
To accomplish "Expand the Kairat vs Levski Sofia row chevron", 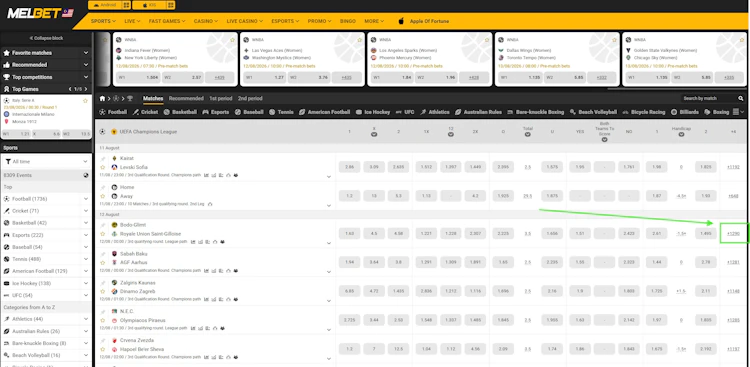I will click(329, 177).
